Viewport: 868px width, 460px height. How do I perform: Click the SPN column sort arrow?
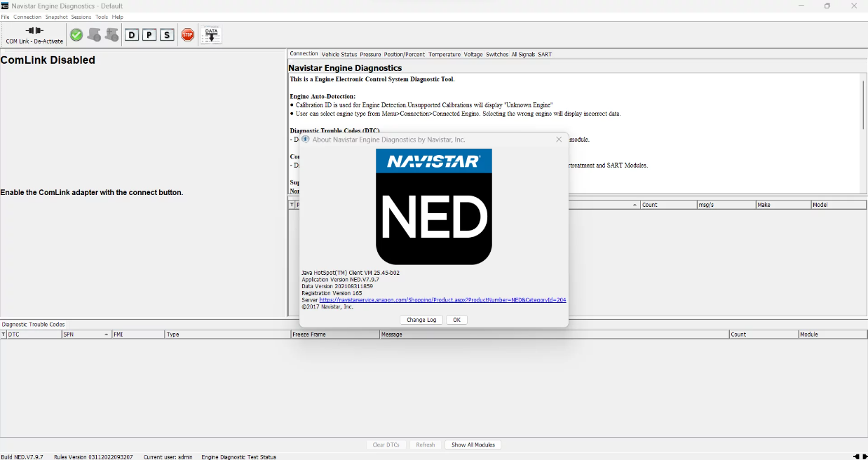coord(107,334)
